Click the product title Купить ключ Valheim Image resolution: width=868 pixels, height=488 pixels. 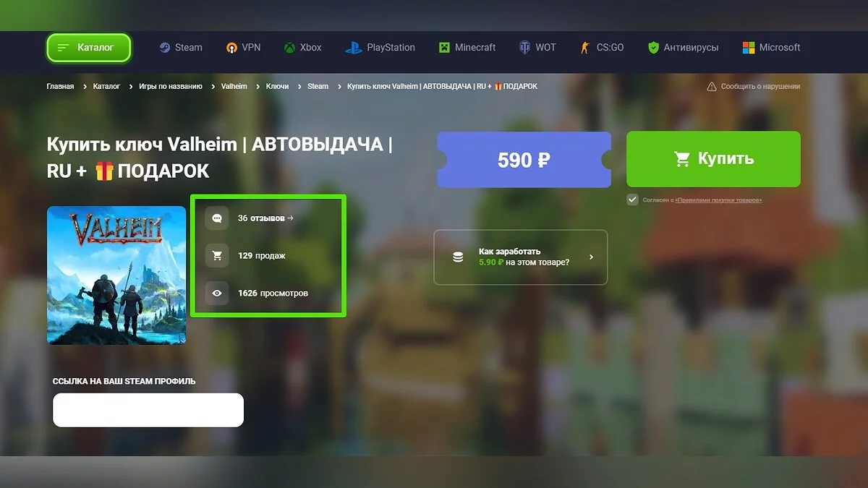(x=219, y=157)
